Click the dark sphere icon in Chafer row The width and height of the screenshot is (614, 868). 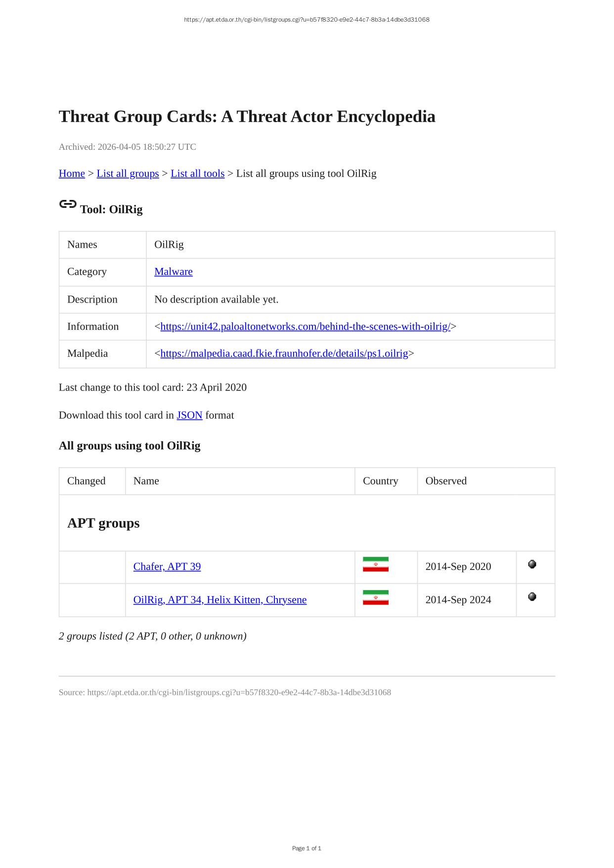point(532,564)
